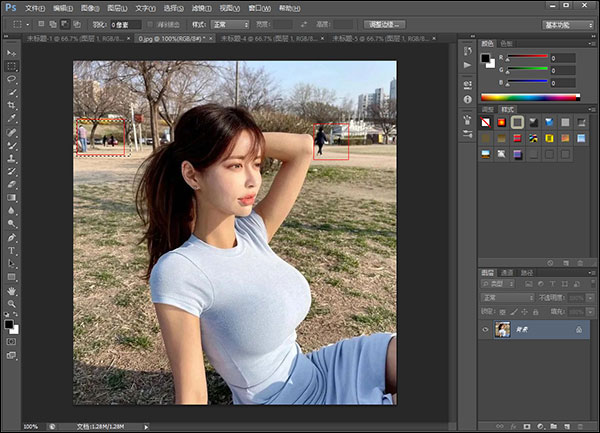Click the Move tool at toolbar top
This screenshot has height=433, width=600.
coord(12,52)
